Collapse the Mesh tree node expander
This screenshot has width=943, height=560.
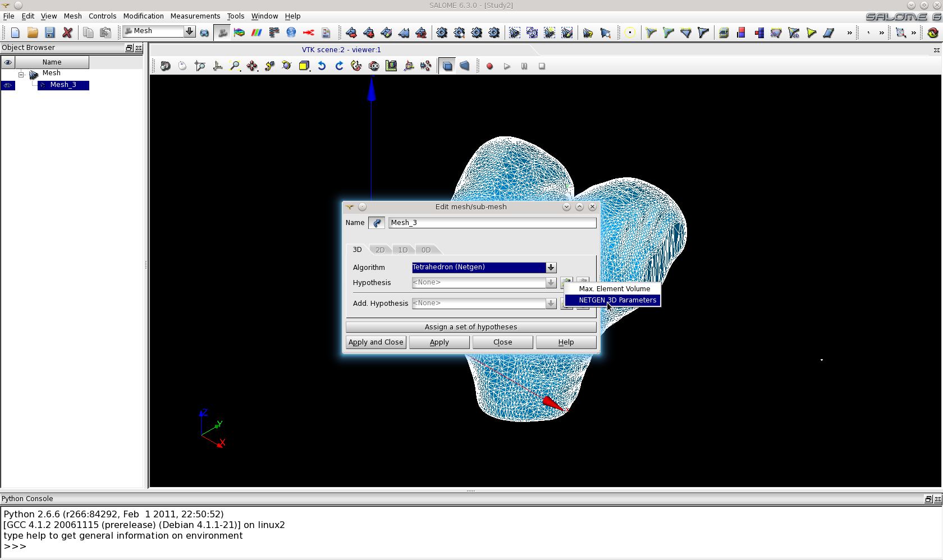[x=21, y=74]
